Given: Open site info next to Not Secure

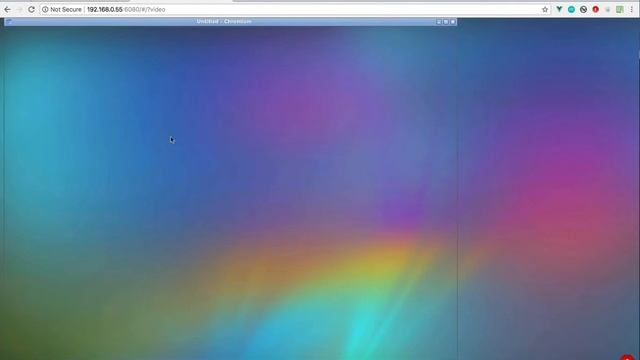Looking at the screenshot, I should (45, 9).
